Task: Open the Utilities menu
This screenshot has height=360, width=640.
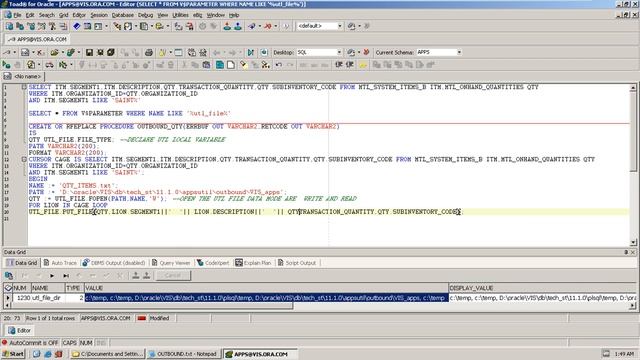Action: pos(180,15)
